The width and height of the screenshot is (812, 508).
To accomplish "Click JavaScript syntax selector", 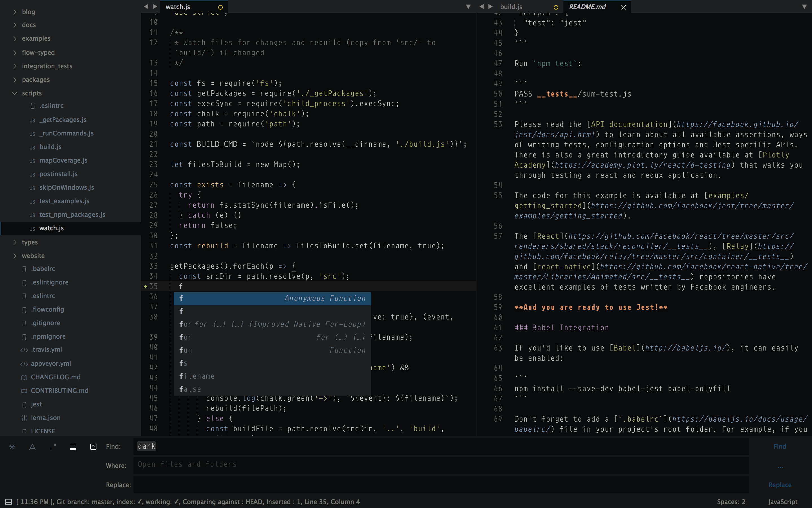I will point(782,502).
